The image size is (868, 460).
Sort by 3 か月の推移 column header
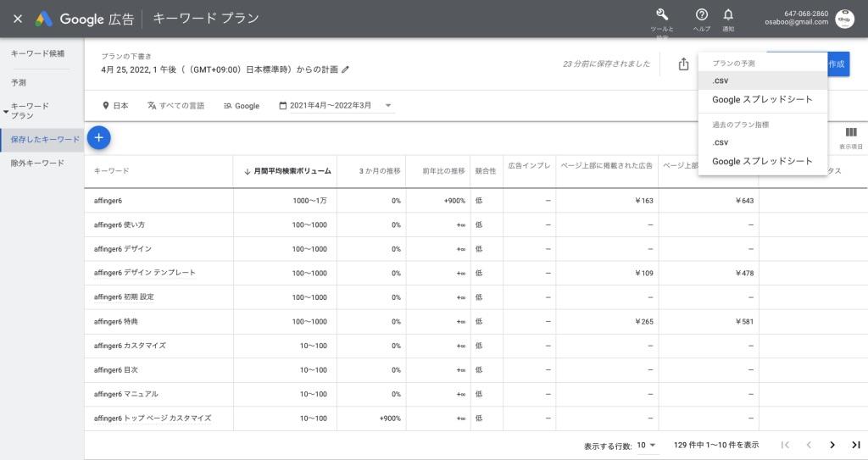[380, 171]
